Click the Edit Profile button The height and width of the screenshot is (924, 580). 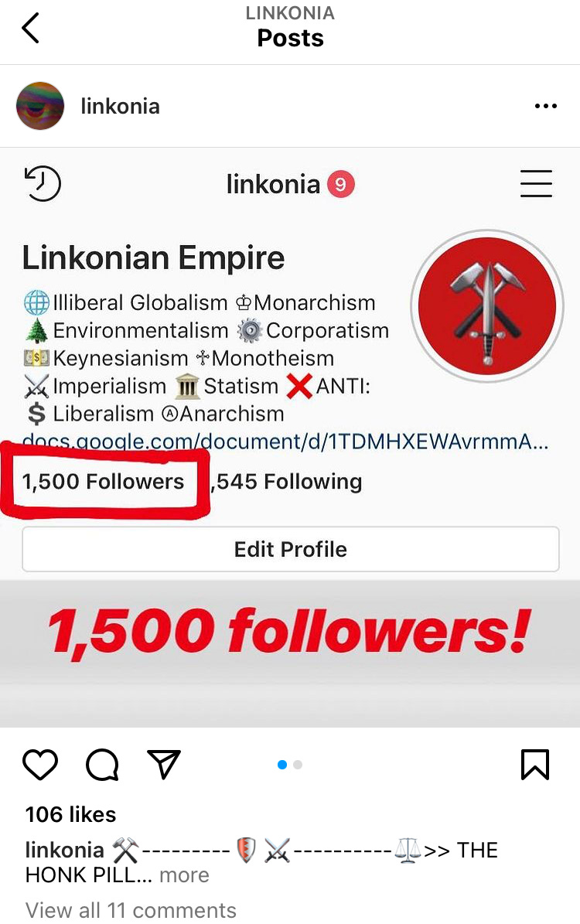click(291, 549)
